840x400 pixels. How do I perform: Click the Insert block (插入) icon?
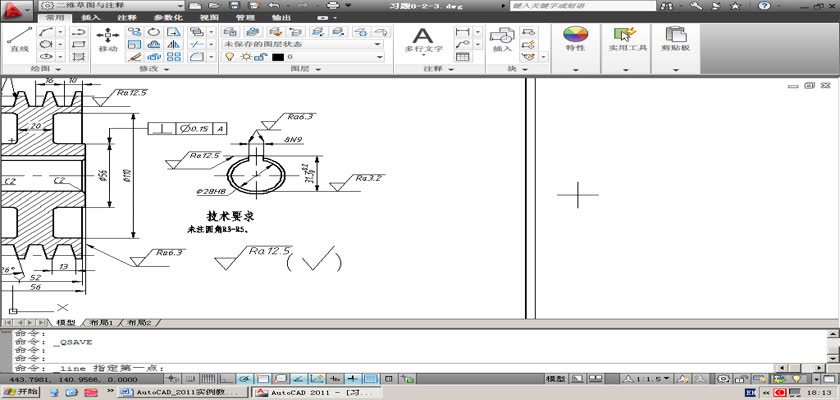[502, 38]
